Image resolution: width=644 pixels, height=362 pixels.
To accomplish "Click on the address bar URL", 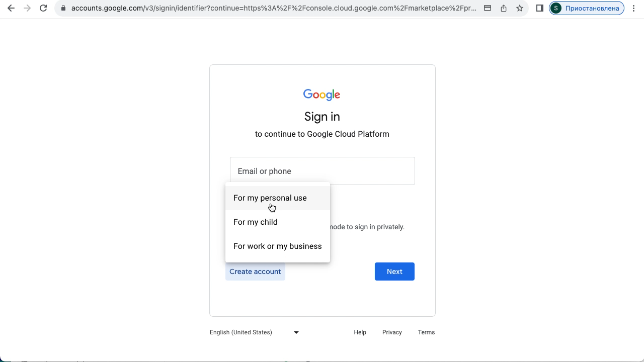I will point(274,8).
